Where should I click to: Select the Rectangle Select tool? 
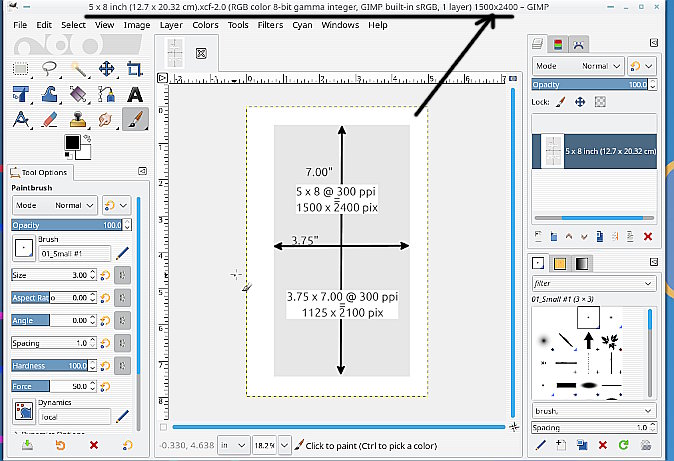click(x=20, y=69)
